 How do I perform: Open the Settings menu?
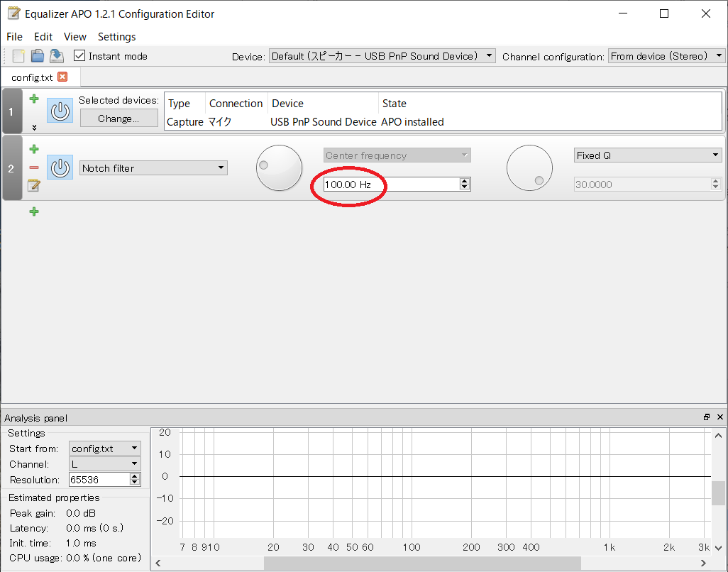(x=116, y=37)
